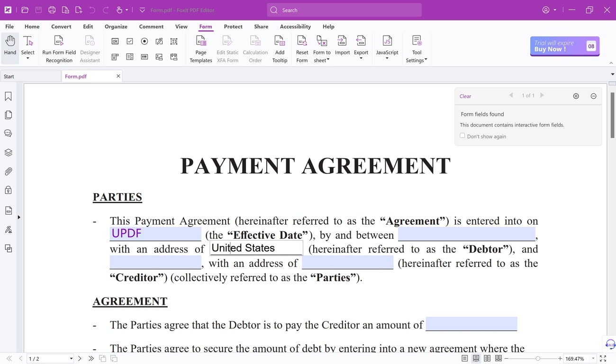Switch to the Protect ribbon tab
Screen dimensions: 616x364
coord(233,27)
